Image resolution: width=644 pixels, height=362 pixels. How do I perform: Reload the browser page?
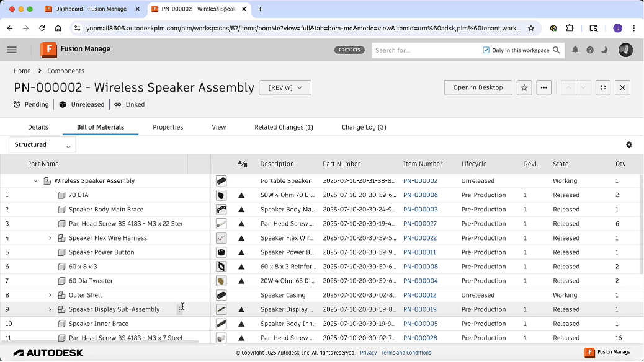42,28
